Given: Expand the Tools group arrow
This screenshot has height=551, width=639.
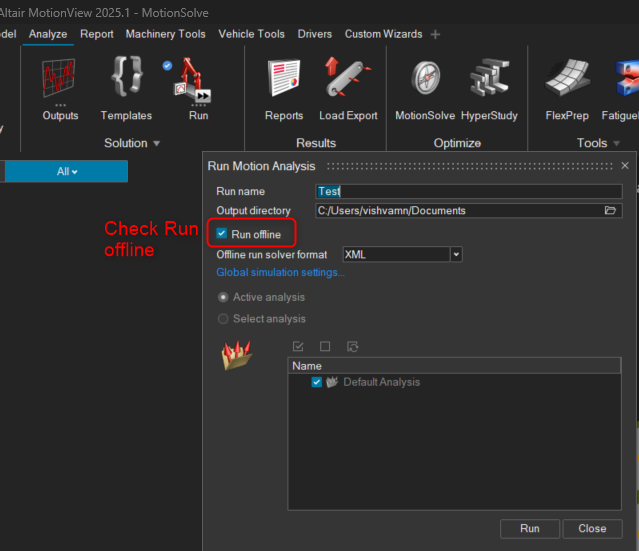Looking at the screenshot, I should [616, 143].
